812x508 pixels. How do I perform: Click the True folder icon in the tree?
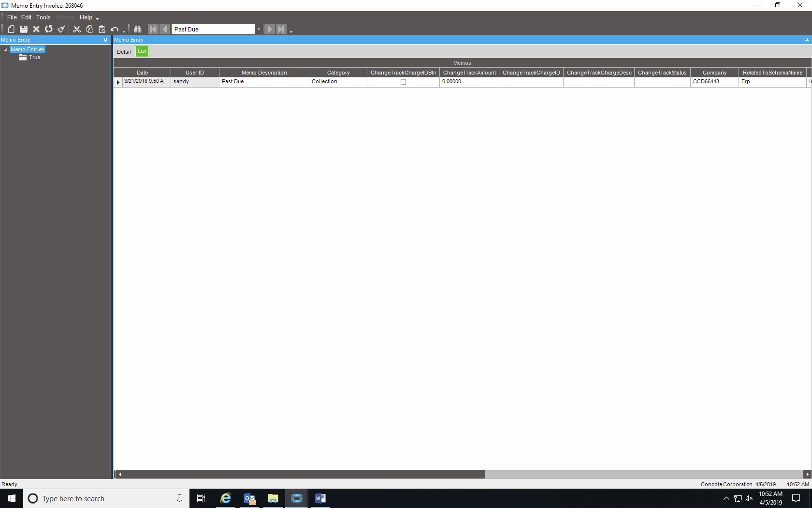pos(23,57)
